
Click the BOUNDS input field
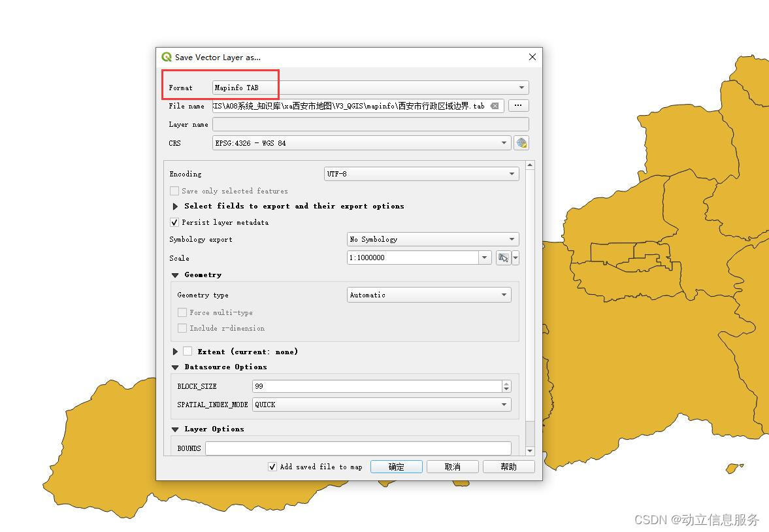[358, 448]
